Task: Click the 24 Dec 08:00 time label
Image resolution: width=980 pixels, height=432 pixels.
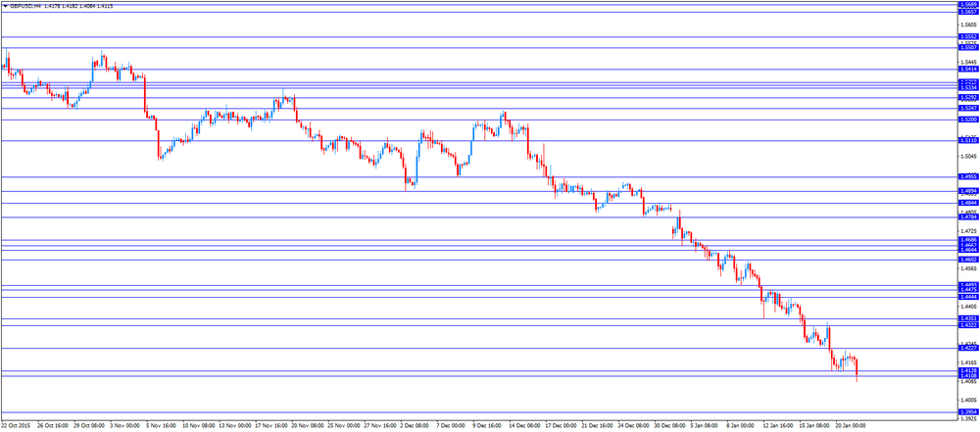Action: pos(632,424)
